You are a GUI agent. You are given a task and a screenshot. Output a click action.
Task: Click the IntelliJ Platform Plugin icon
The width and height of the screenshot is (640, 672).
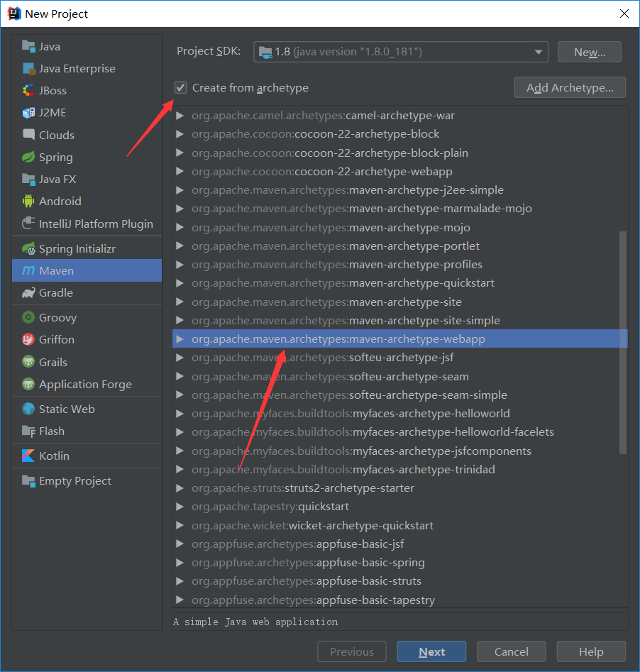(28, 224)
